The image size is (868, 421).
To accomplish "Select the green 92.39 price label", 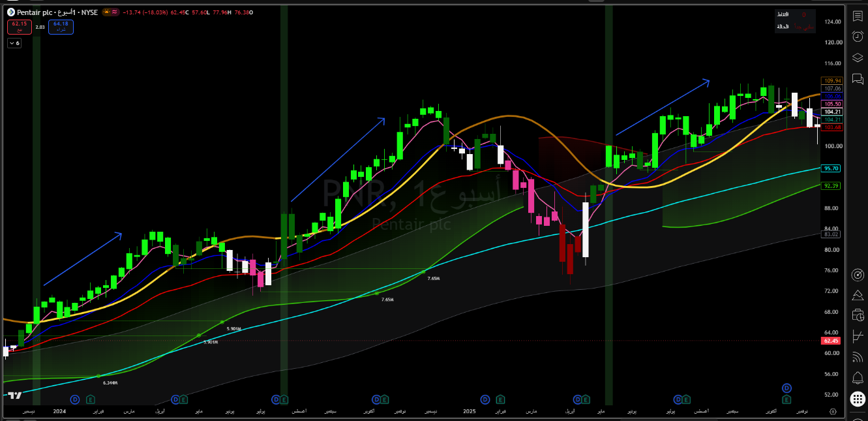I will click(x=831, y=186).
